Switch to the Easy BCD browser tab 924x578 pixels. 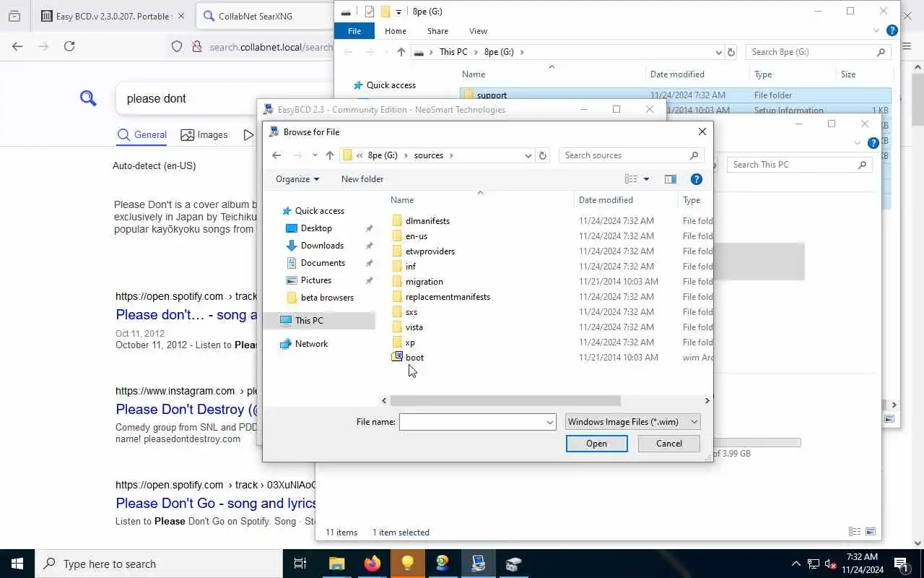pyautogui.click(x=113, y=16)
